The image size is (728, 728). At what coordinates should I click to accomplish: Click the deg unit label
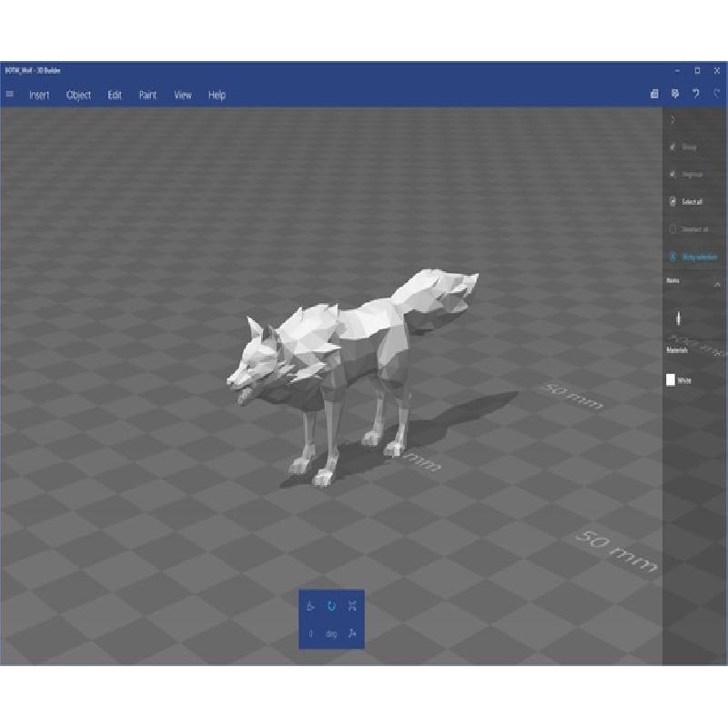331,634
